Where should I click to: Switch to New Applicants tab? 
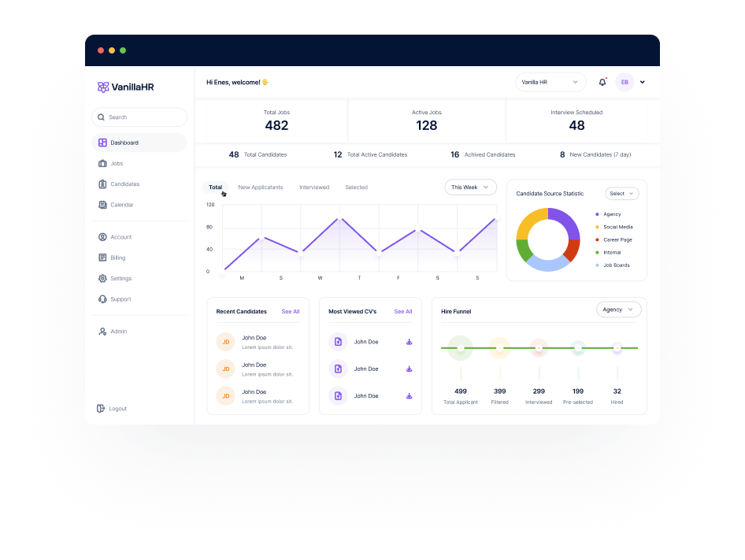click(x=261, y=187)
